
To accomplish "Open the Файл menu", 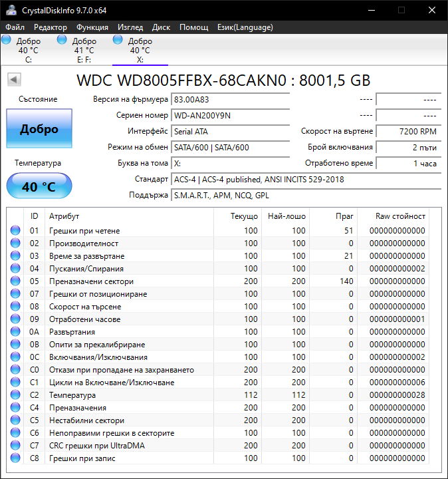I will click(15, 27).
